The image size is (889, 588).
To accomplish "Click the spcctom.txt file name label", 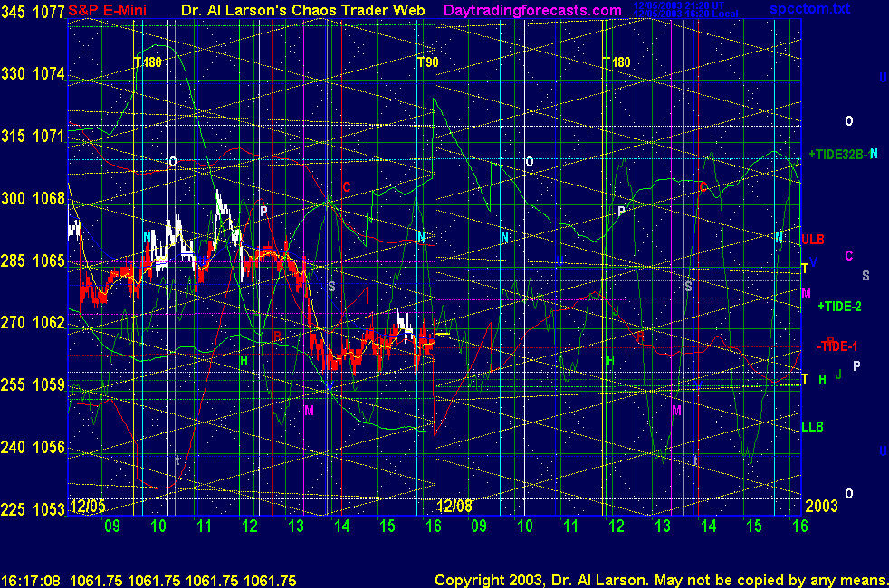I will tap(809, 8).
